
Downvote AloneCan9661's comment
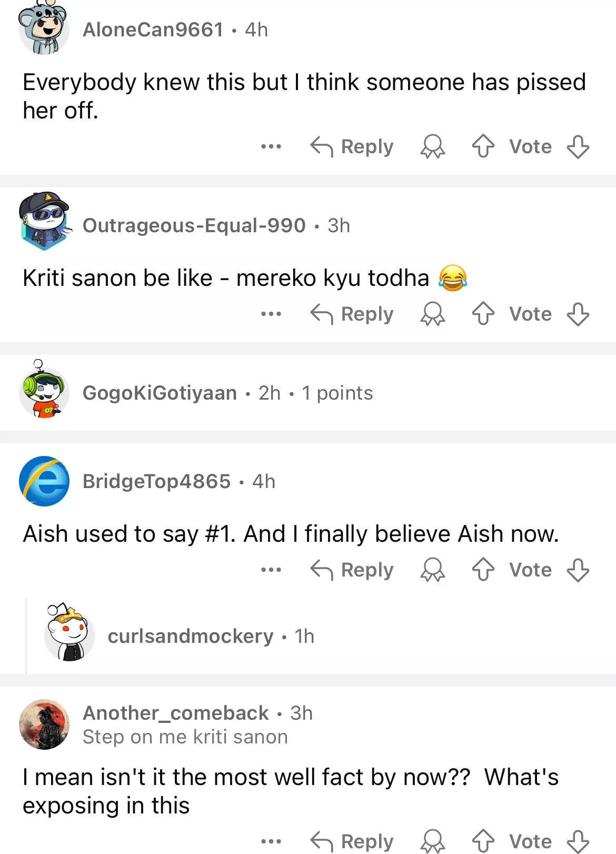pyautogui.click(x=578, y=146)
